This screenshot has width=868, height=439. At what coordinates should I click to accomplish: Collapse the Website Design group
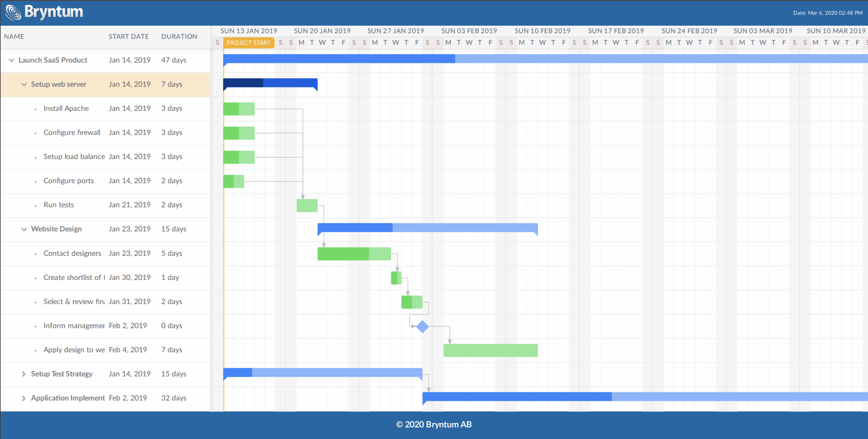coord(23,229)
